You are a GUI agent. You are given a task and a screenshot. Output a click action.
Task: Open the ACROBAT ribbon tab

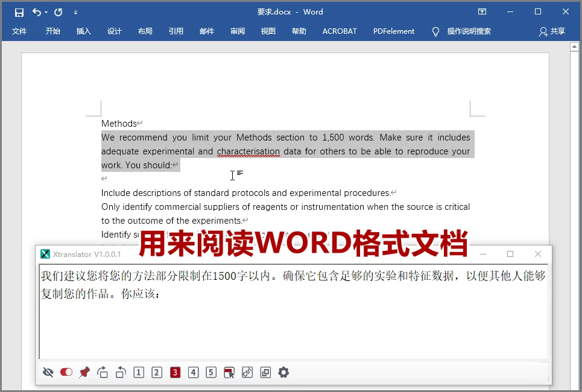point(340,31)
